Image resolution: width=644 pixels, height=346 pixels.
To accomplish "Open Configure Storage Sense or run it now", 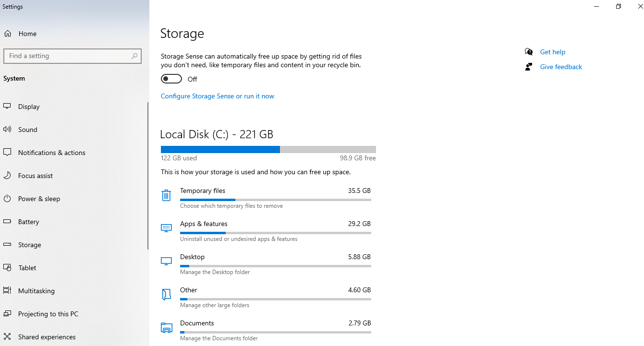I will (x=218, y=96).
